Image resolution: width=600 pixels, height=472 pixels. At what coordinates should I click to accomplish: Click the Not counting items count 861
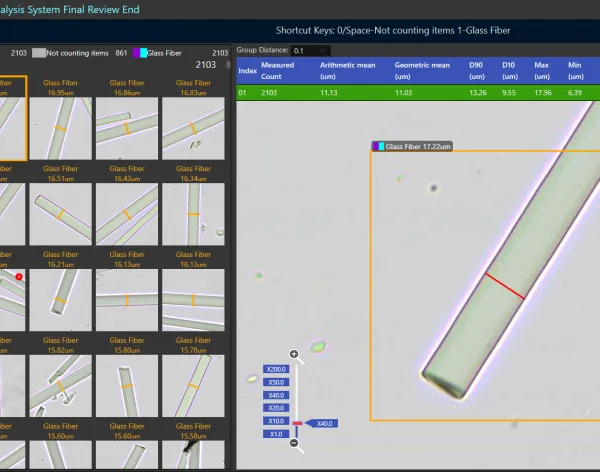pyautogui.click(x=121, y=53)
